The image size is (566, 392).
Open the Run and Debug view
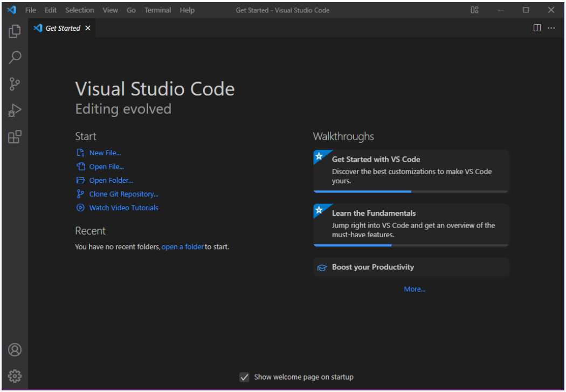15,110
